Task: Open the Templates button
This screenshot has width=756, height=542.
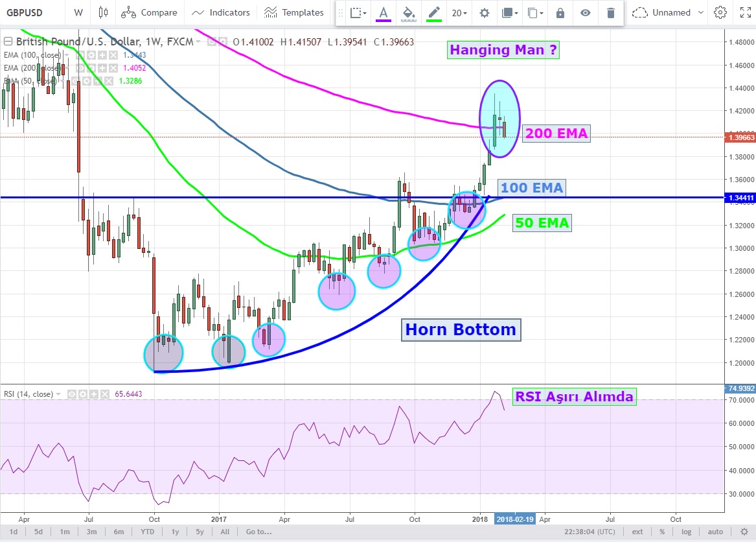Action: pos(294,12)
